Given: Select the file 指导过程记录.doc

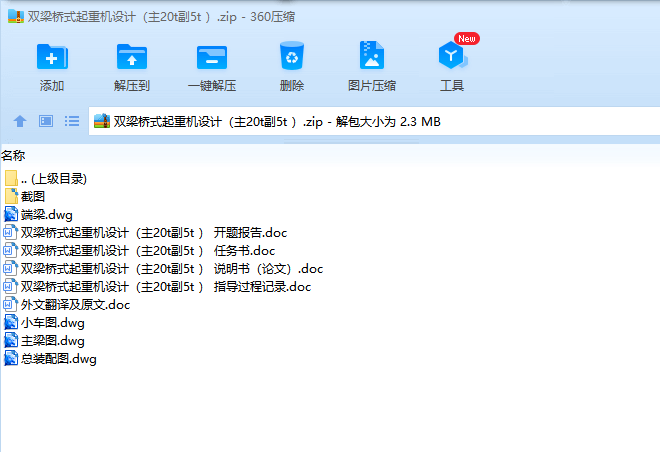Looking at the screenshot, I should click(x=166, y=287).
